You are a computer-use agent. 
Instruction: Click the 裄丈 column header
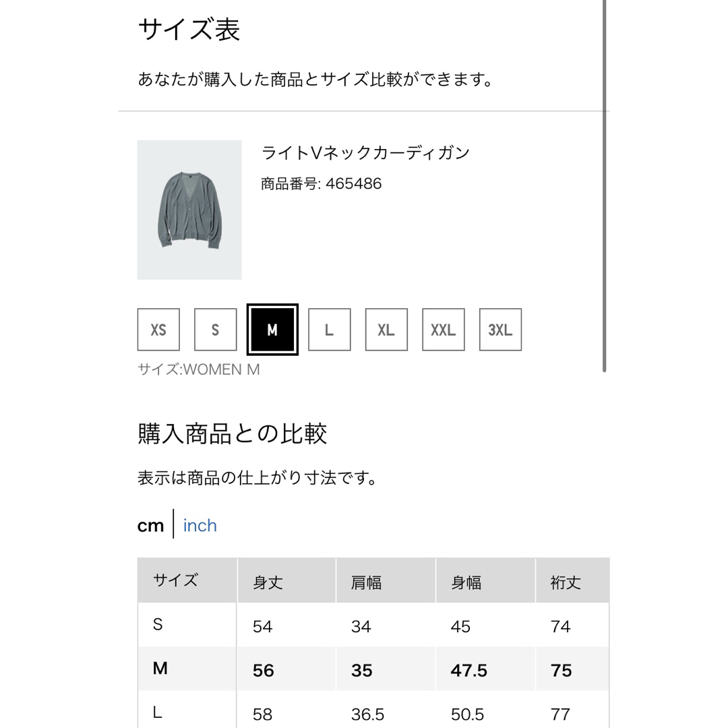[573, 581]
